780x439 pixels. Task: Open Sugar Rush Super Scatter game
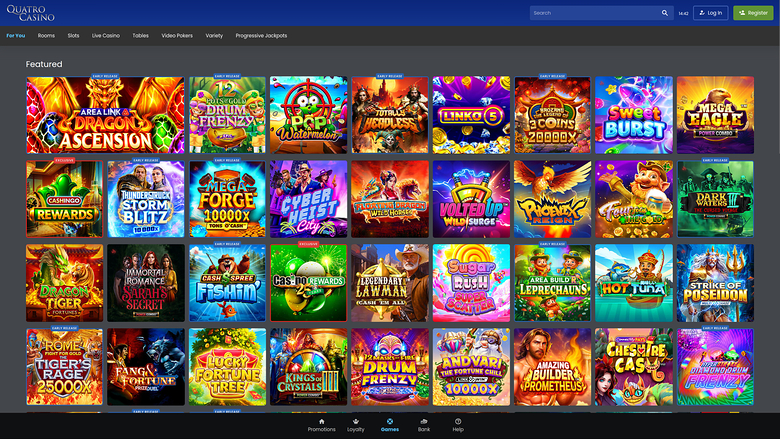[471, 283]
